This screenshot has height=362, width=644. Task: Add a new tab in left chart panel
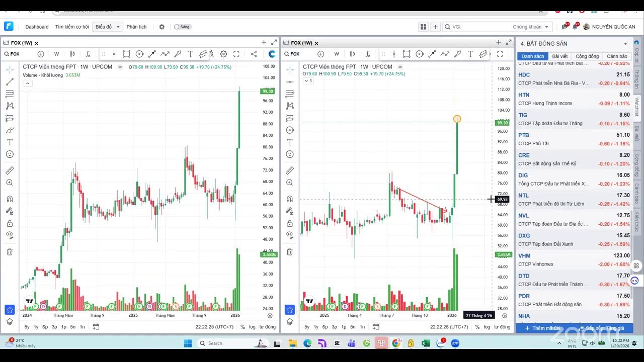point(264,43)
